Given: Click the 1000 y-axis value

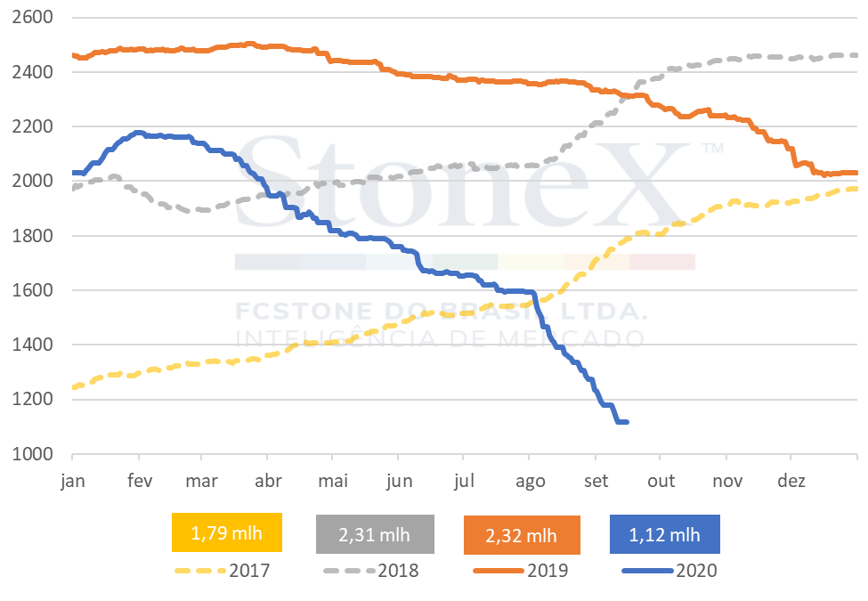Looking at the screenshot, I should click(x=32, y=454).
